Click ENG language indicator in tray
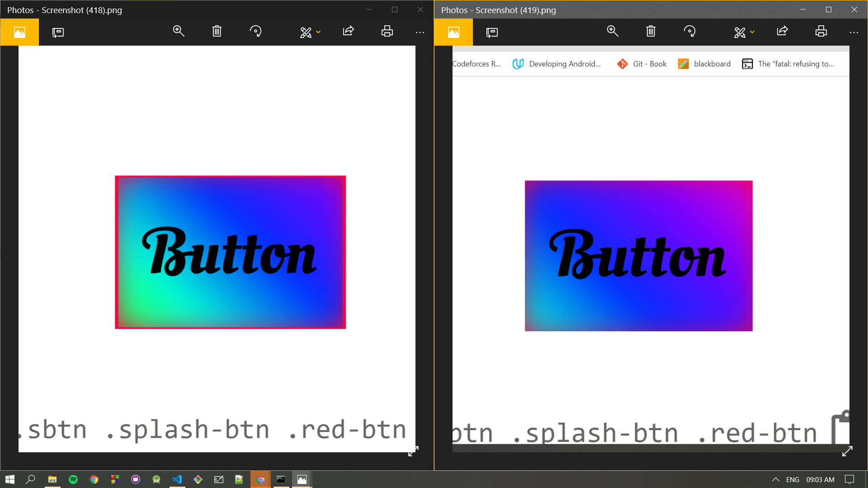The width and height of the screenshot is (868, 488). pyautogui.click(x=793, y=479)
